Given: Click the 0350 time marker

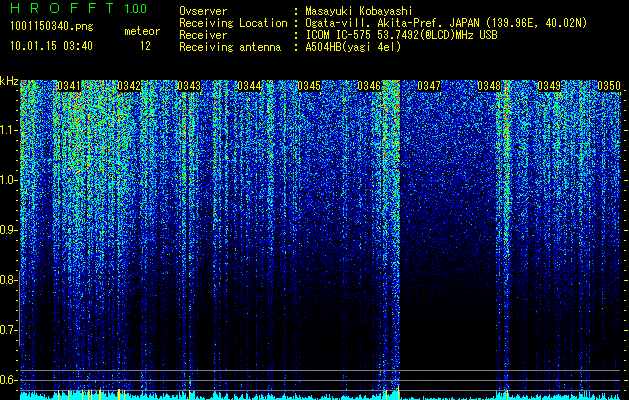Looking at the screenshot, I should 609,86.
